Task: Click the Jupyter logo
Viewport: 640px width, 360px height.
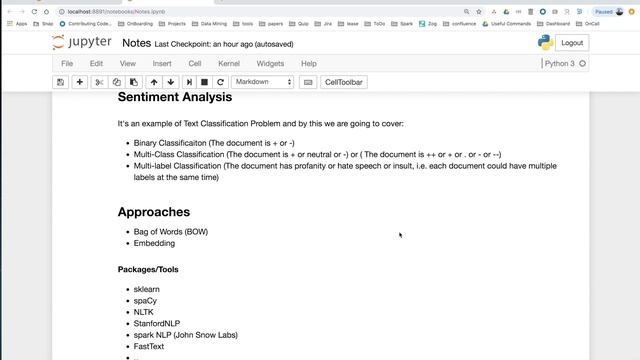Action: [82, 42]
